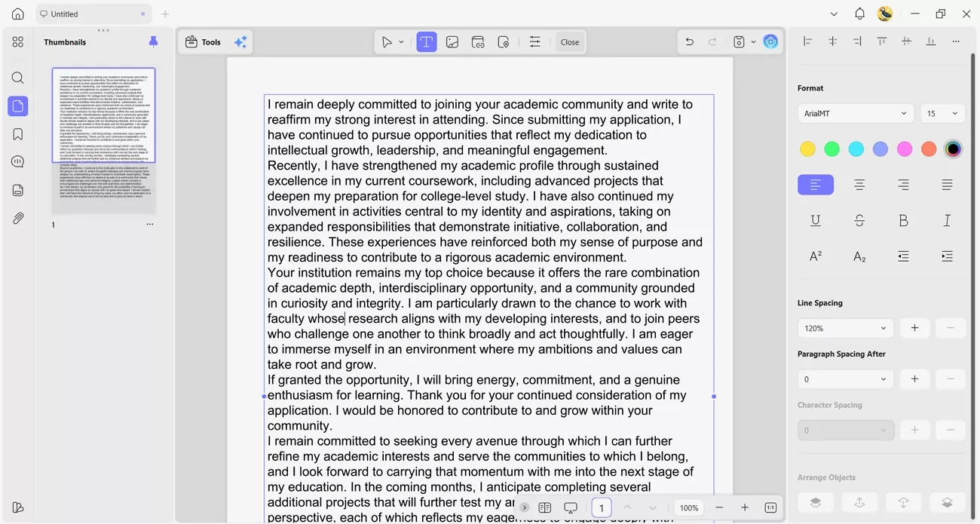This screenshot has width=980, height=524.
Task: Select the text editing tool
Action: point(426,41)
